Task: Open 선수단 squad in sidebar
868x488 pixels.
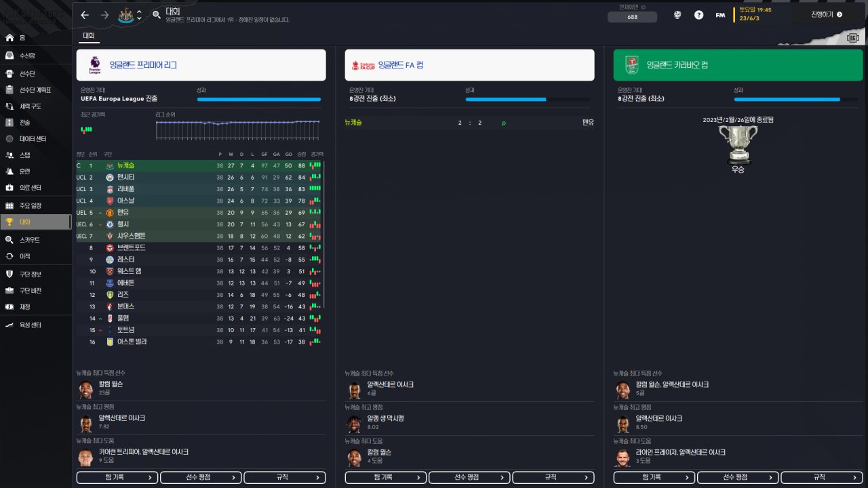Action: click(35, 73)
